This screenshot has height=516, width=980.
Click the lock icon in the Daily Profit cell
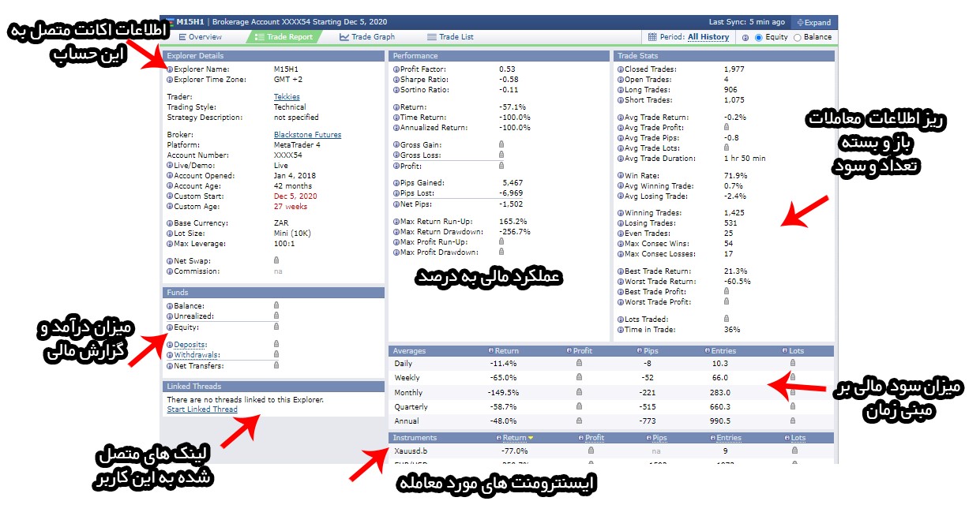click(x=578, y=364)
